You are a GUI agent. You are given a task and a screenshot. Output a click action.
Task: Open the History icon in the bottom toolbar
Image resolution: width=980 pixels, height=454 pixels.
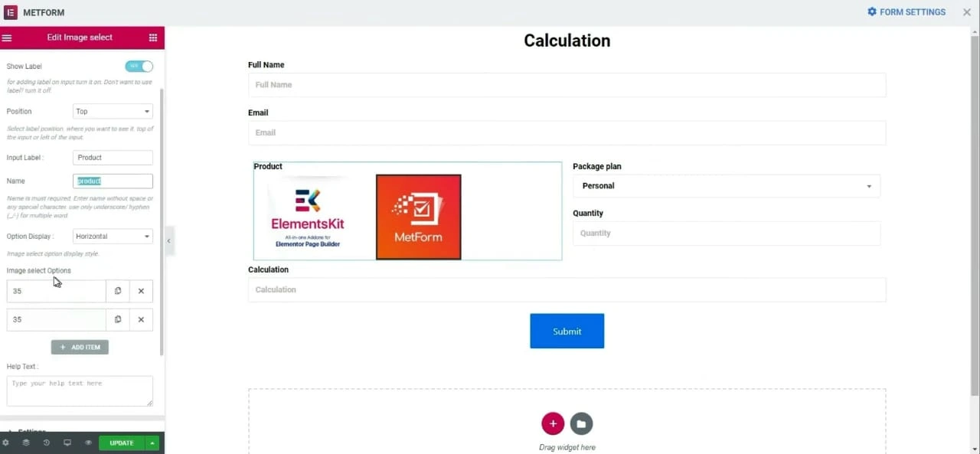click(47, 443)
